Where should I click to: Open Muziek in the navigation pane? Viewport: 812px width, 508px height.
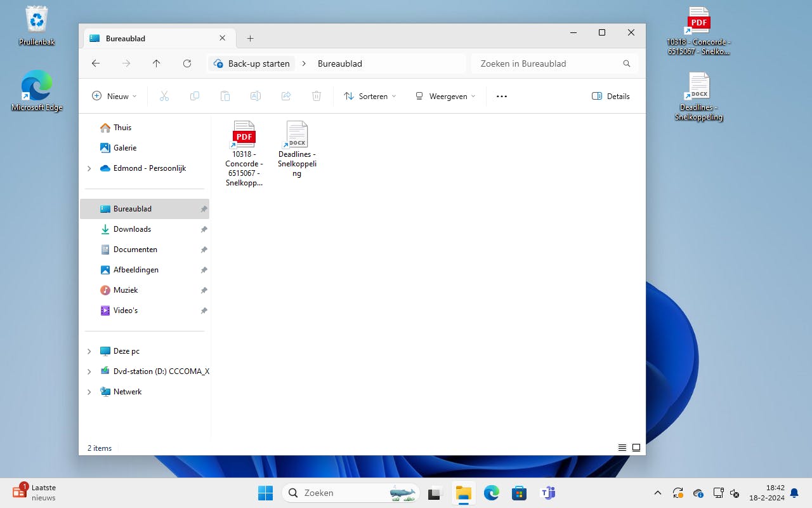(119, 290)
